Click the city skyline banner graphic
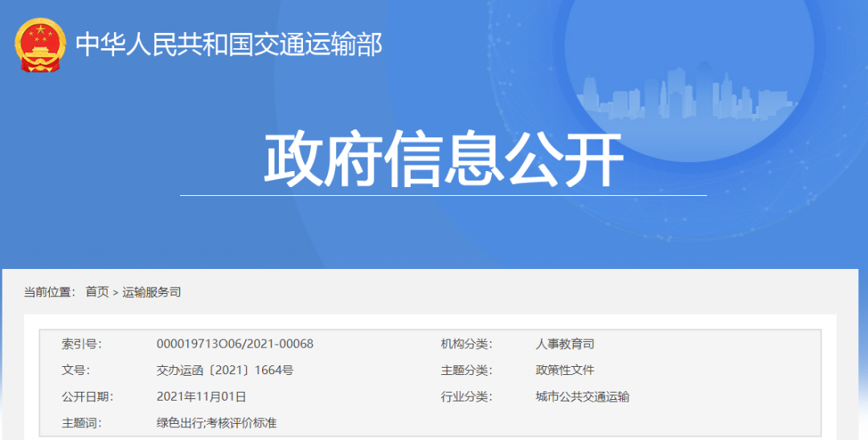 (686, 92)
